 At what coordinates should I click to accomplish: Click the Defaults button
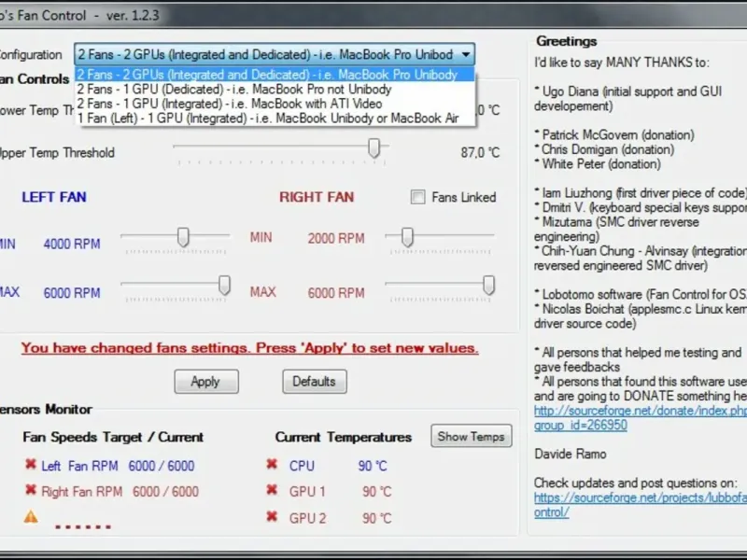pos(315,382)
